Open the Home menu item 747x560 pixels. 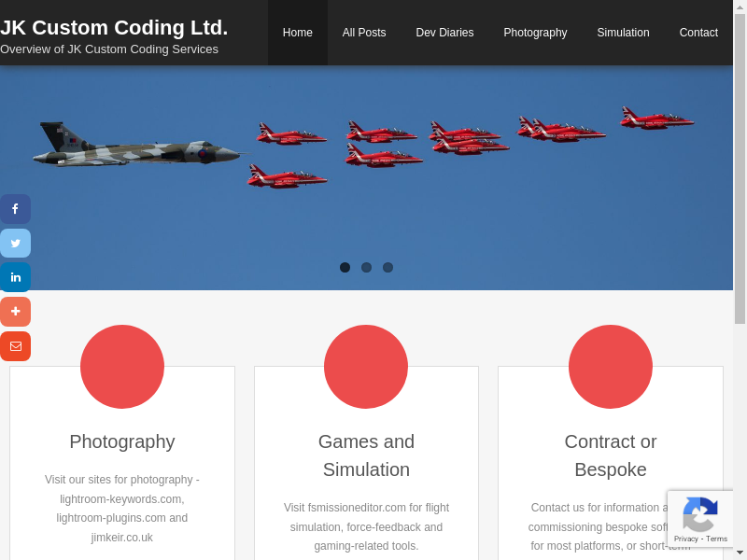point(297,33)
